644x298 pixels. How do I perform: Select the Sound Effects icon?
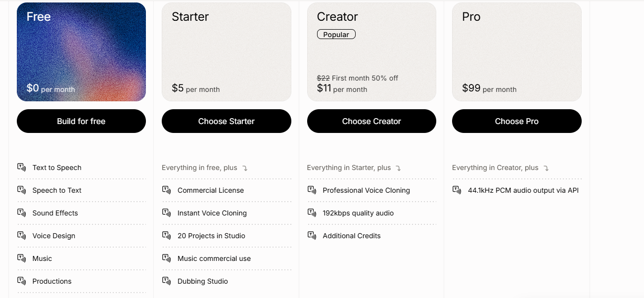[22, 213]
